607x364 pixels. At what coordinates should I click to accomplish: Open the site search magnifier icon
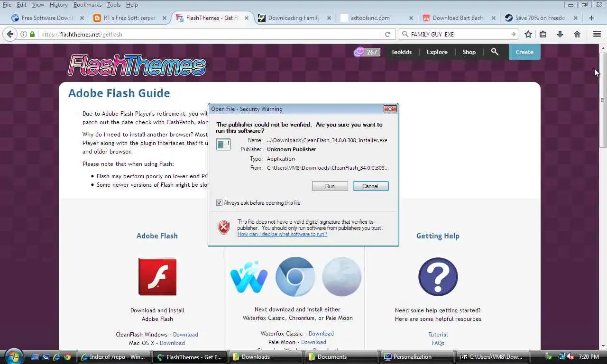[x=495, y=52]
